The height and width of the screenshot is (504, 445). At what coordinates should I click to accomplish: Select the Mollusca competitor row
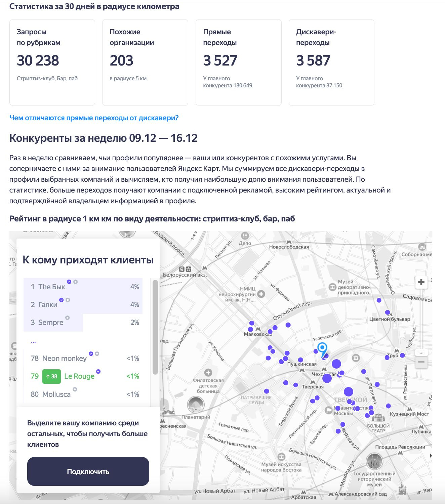click(83, 394)
